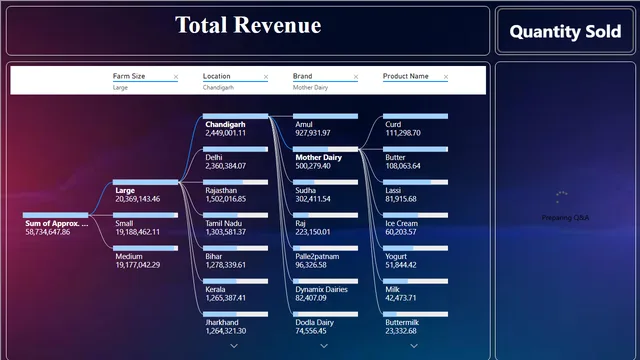640x360 pixels.
Task: Select the Tamil Nadu location node
Action: click(x=236, y=224)
